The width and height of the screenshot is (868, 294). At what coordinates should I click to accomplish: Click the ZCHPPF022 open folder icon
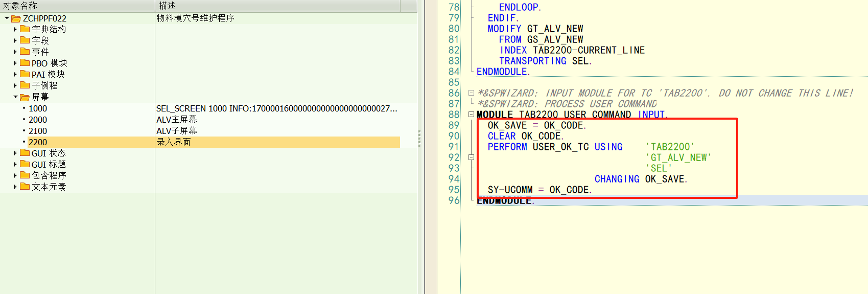[x=16, y=18]
